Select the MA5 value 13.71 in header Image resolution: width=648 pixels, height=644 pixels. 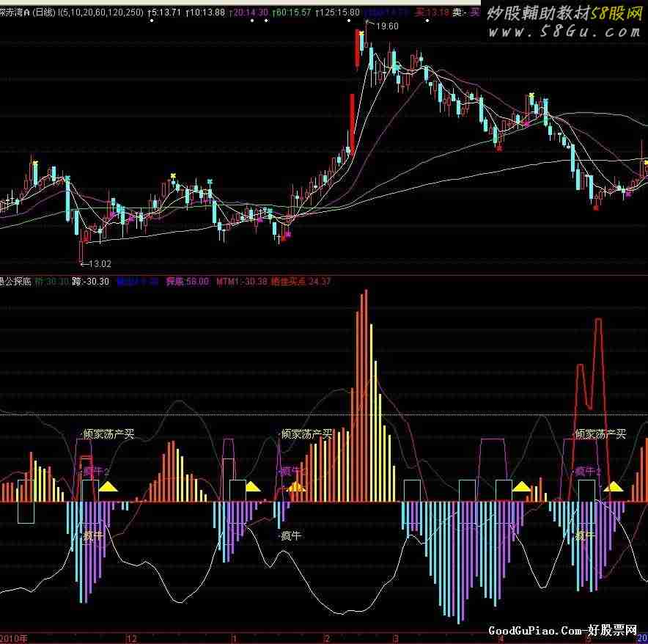166,12
